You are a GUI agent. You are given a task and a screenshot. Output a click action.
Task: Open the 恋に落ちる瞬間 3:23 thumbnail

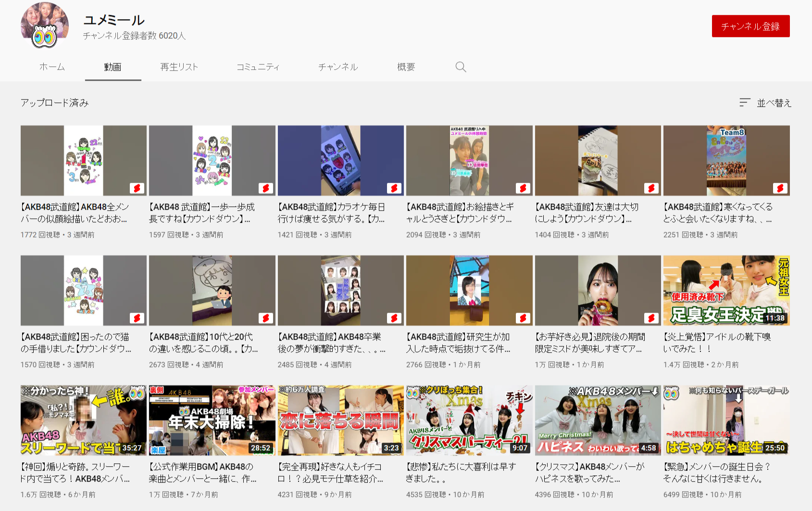[x=341, y=421]
